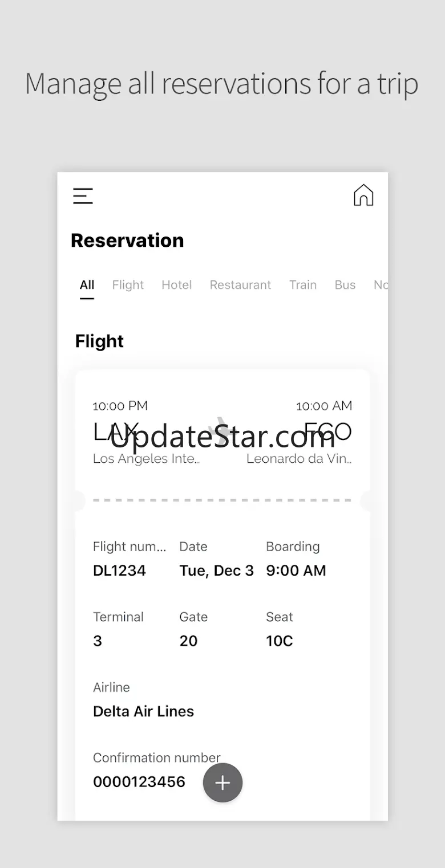Select the All tab
This screenshot has height=868, width=445.
click(x=87, y=285)
